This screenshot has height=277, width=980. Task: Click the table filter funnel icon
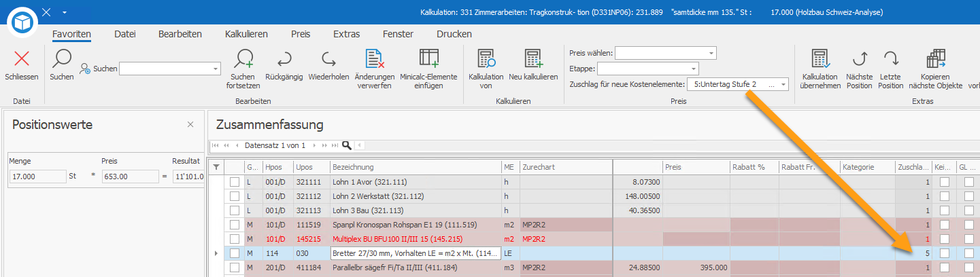[x=216, y=167]
